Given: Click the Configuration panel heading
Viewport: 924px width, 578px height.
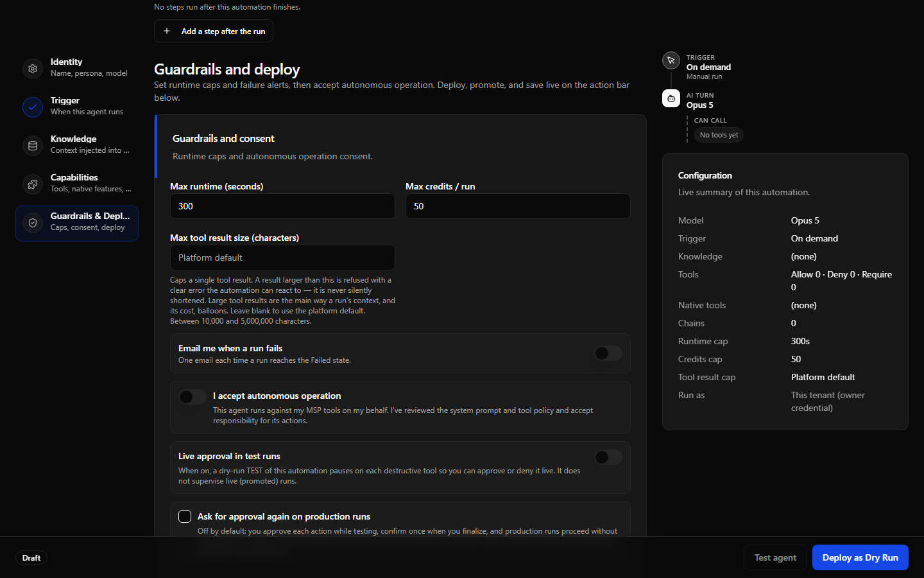Looking at the screenshot, I should (705, 175).
